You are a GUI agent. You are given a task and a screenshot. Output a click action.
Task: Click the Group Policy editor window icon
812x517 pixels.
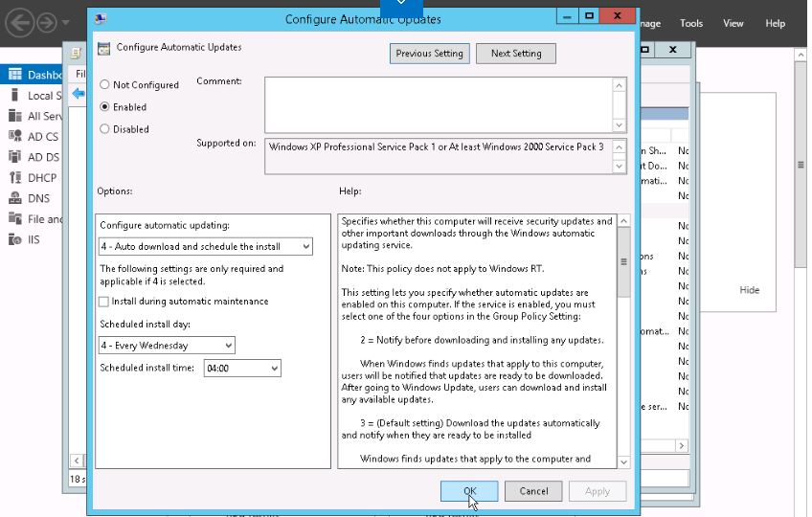coord(76,53)
